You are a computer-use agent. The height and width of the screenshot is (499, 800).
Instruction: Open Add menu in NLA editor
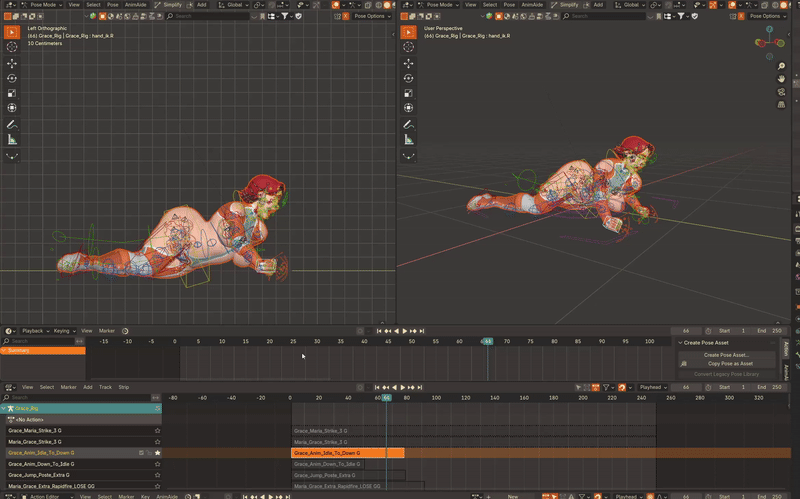[88, 387]
